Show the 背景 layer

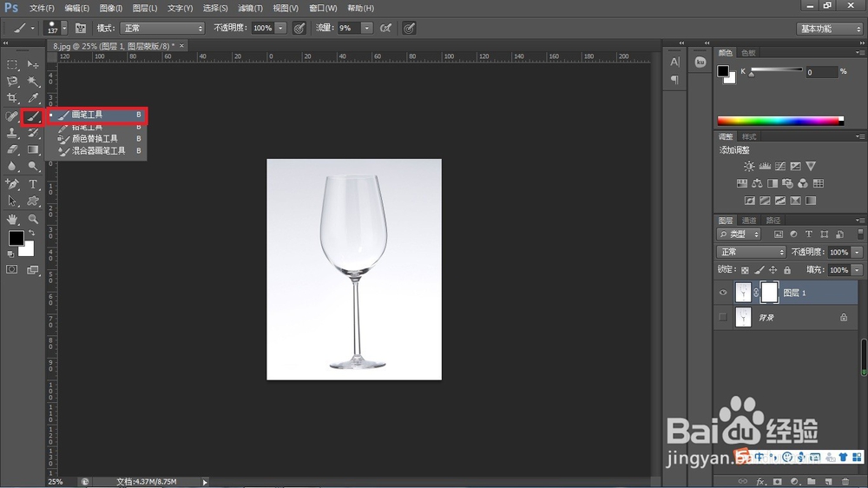tap(723, 318)
